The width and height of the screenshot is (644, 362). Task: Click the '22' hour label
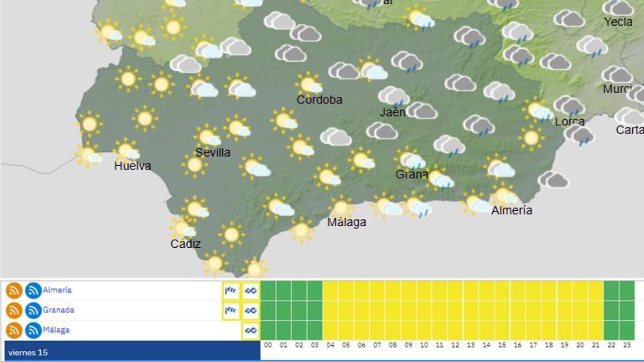611,345
